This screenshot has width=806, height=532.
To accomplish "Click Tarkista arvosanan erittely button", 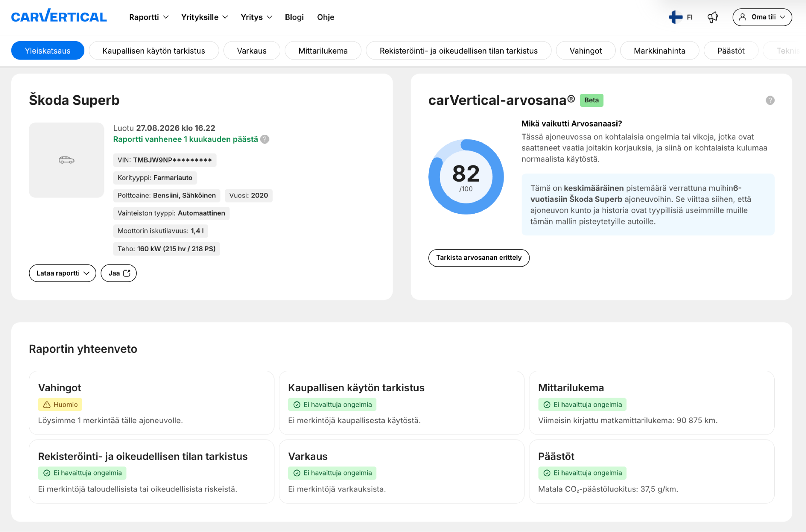I will coord(479,258).
